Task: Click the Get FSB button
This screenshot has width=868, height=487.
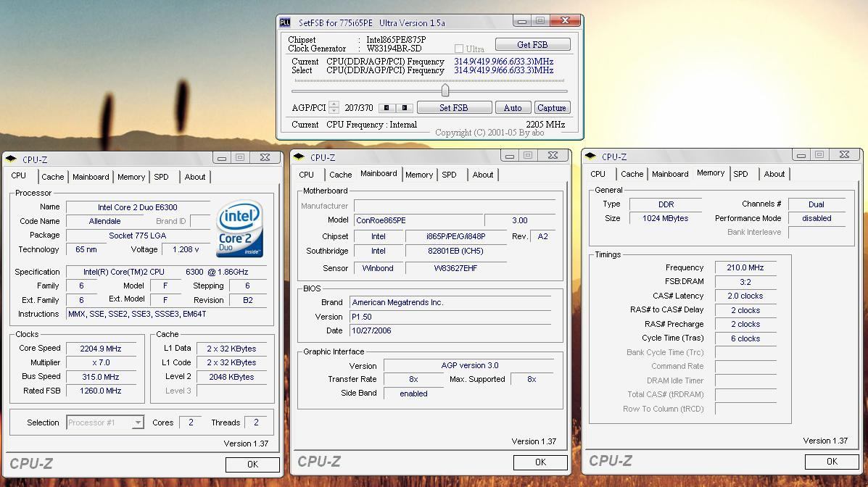Action: click(x=532, y=44)
